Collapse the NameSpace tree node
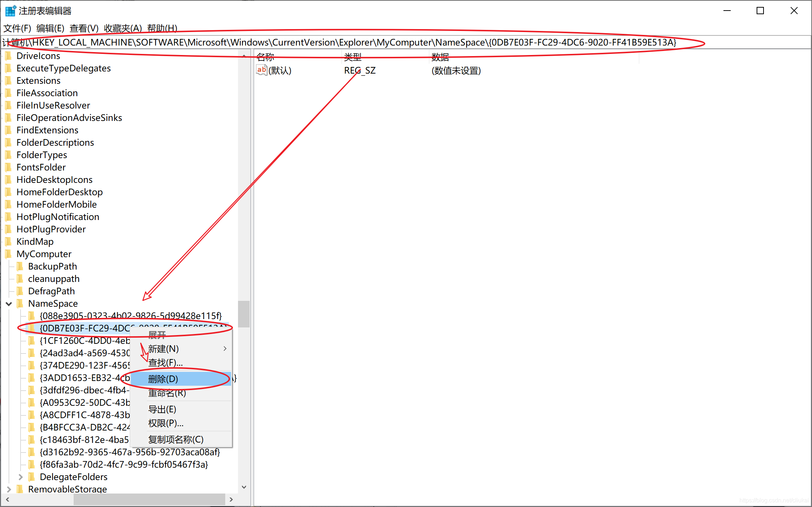 (x=9, y=303)
